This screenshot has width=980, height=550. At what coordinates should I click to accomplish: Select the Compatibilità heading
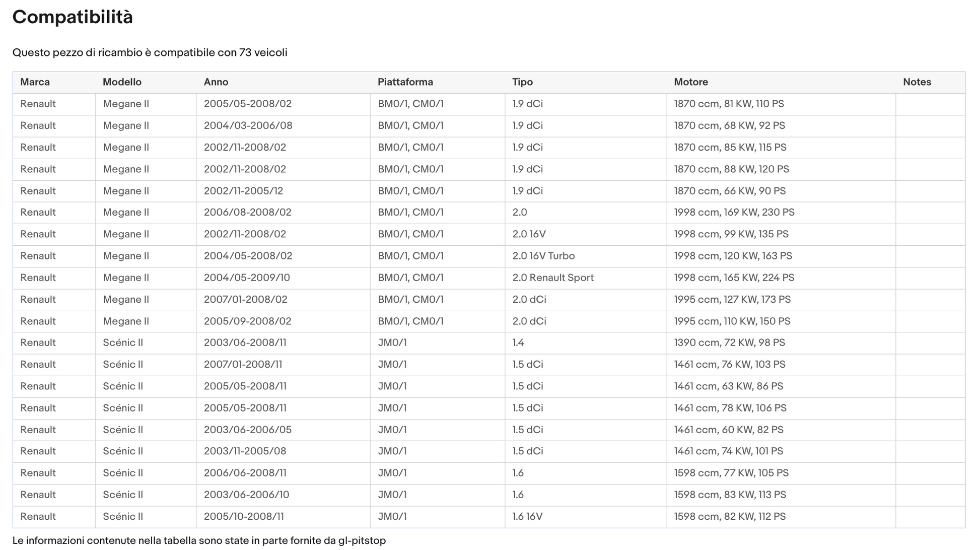click(x=73, y=17)
